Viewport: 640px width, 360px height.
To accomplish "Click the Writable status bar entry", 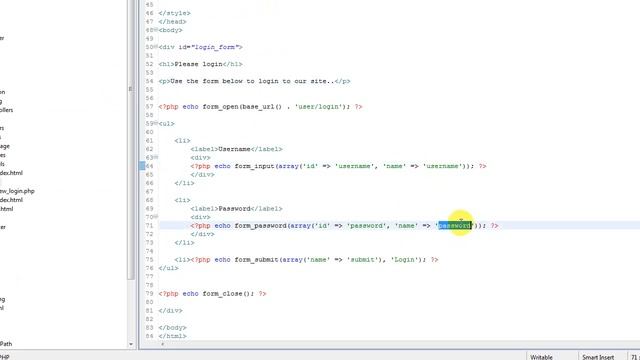I will [541, 357].
